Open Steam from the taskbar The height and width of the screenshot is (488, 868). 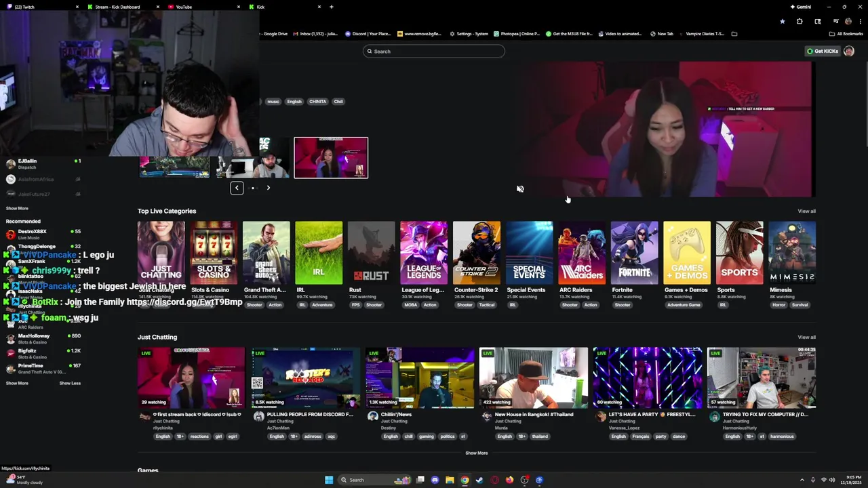(x=479, y=480)
